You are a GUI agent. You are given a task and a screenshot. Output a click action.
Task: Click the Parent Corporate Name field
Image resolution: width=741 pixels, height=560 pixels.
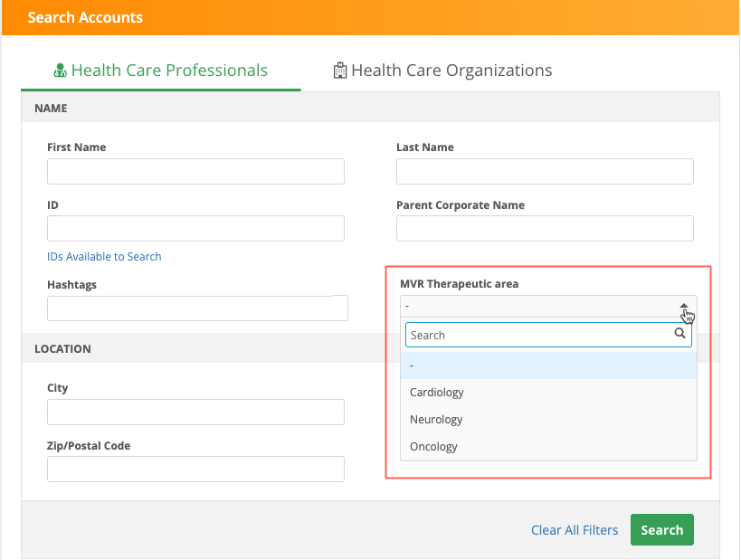545,229
